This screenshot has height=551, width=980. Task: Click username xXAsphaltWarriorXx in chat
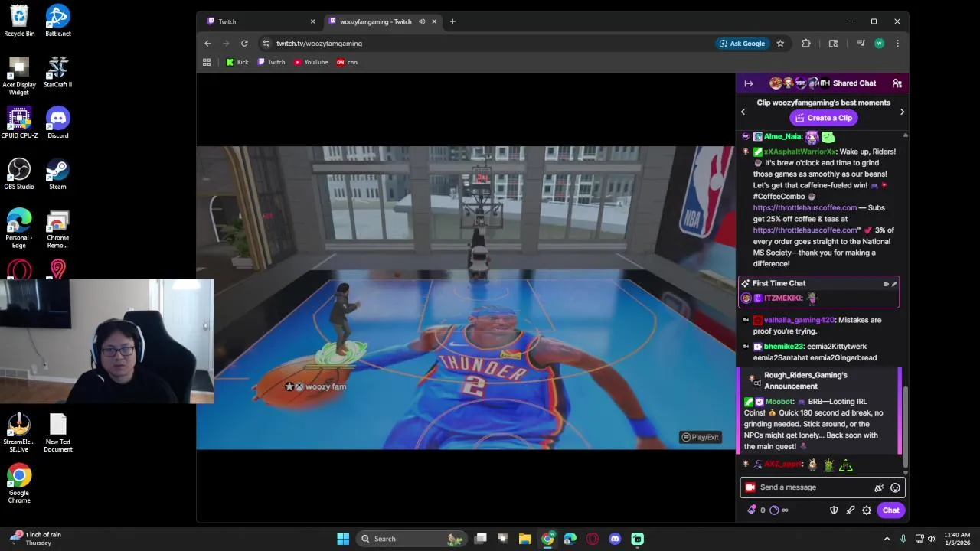click(799, 152)
